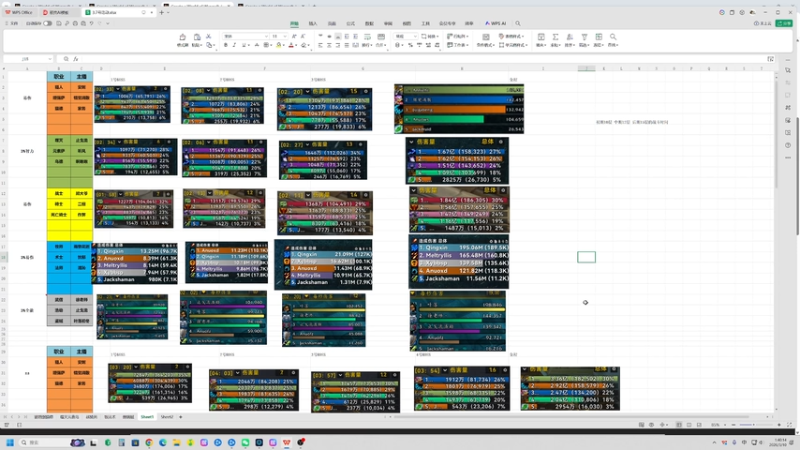The width and height of the screenshot is (800, 450).
Task: Open the number format combo box
Action: pos(406,37)
